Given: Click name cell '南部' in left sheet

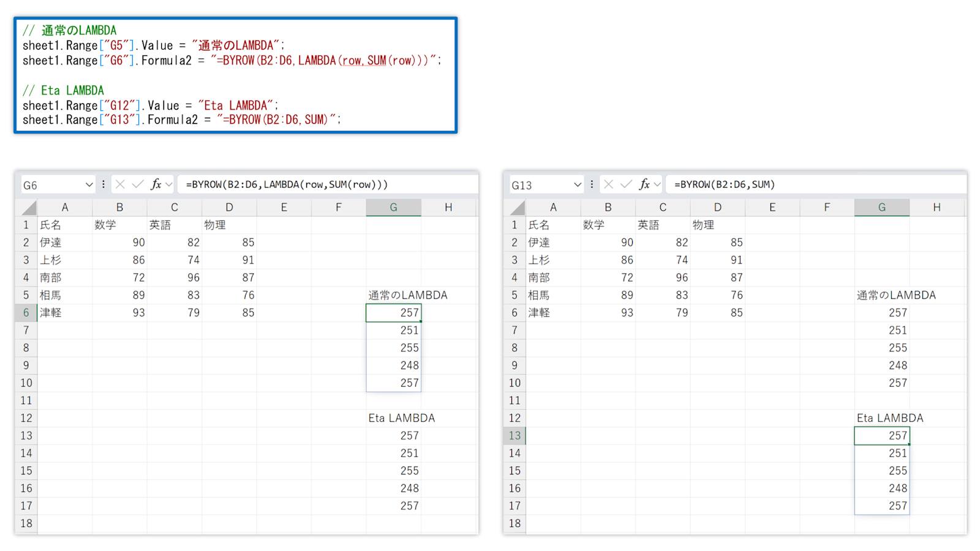Looking at the screenshot, I should [x=65, y=278].
